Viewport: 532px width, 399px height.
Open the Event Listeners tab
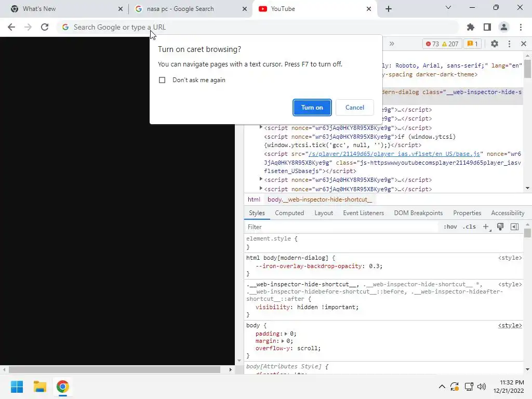click(x=363, y=213)
